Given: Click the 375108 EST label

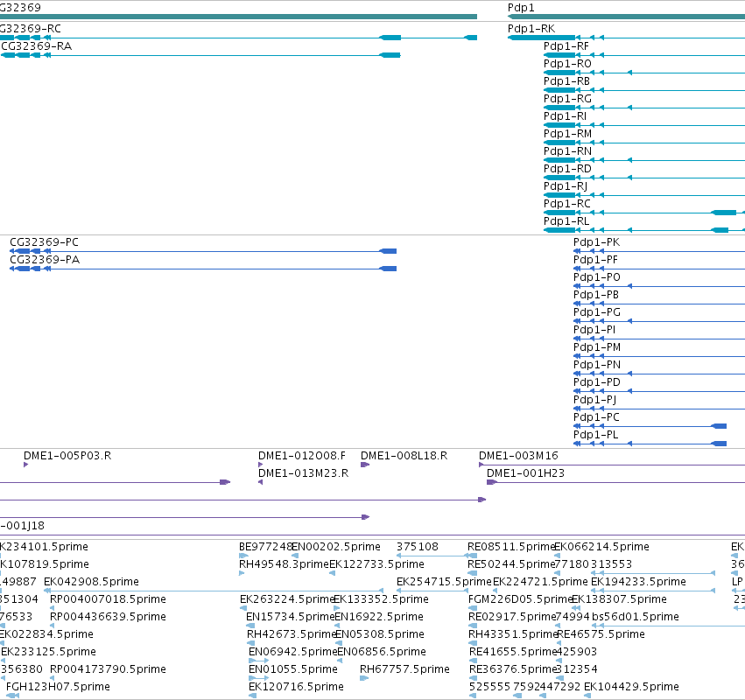Looking at the screenshot, I should point(418,547).
